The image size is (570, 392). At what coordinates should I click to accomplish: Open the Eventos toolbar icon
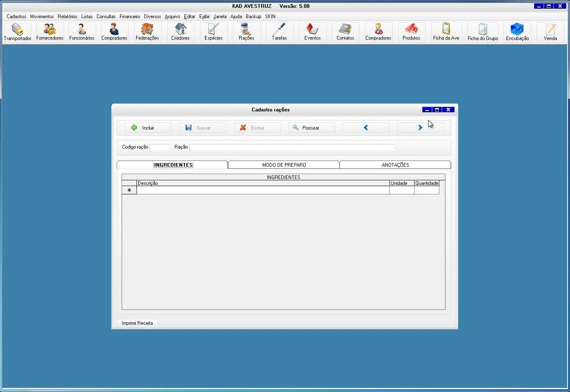(x=312, y=32)
